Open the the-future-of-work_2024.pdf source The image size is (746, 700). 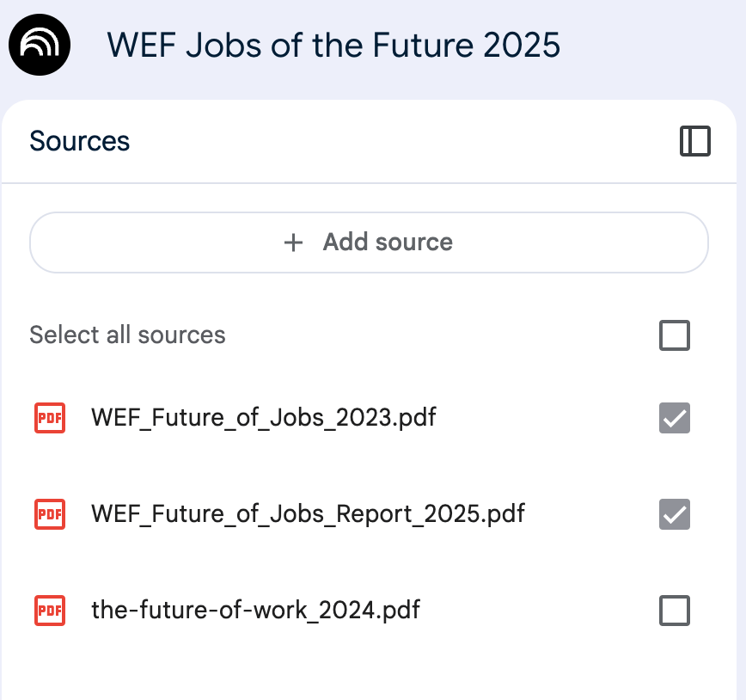[255, 611]
